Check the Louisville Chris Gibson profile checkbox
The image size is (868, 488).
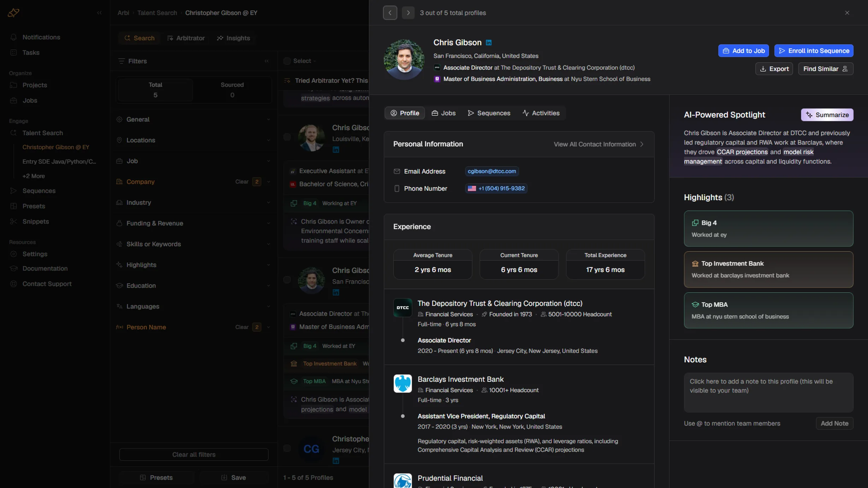click(x=287, y=137)
